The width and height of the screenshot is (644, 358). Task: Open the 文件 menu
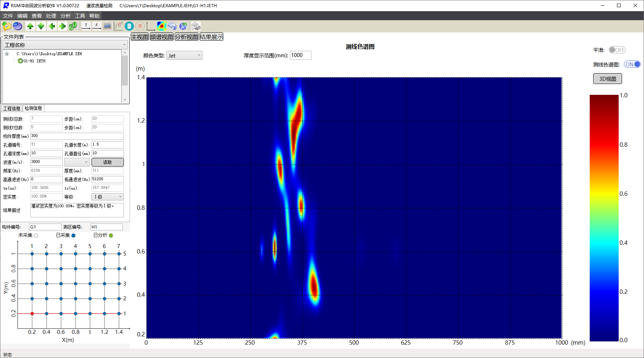(8, 16)
